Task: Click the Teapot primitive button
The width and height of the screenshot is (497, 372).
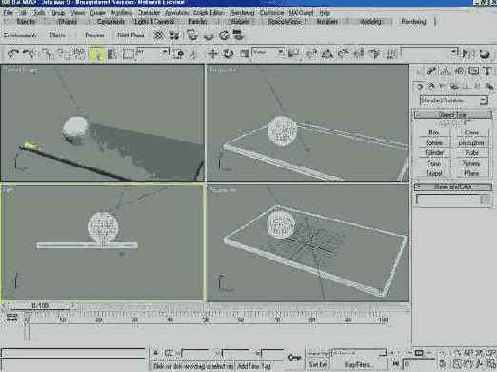Action: [433, 173]
